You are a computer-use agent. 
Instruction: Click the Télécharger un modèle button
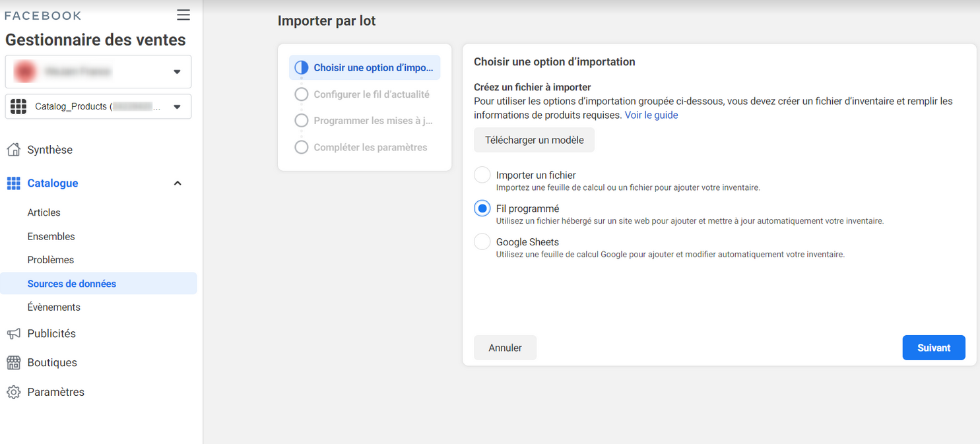point(534,140)
